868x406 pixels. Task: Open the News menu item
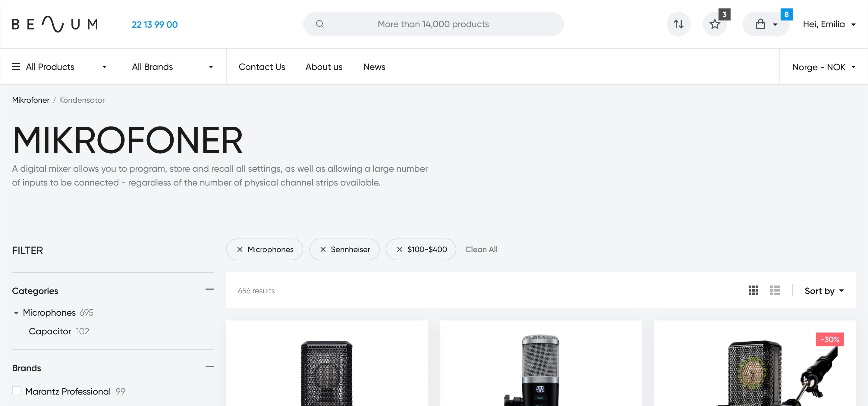coord(374,67)
